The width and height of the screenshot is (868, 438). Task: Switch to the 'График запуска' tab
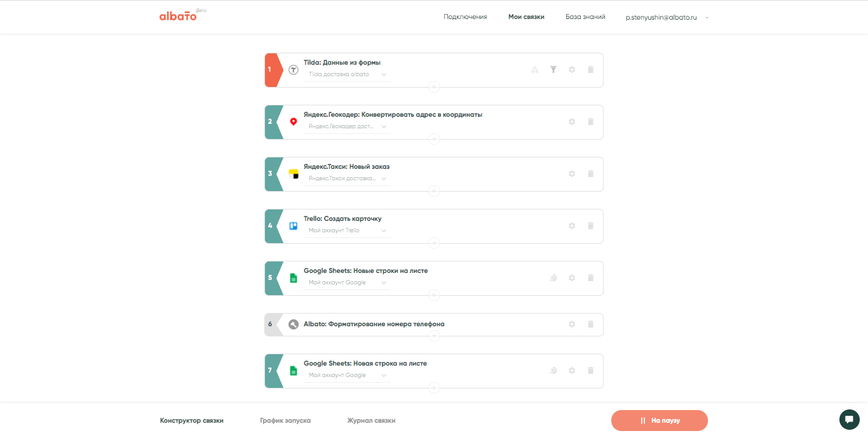(285, 420)
